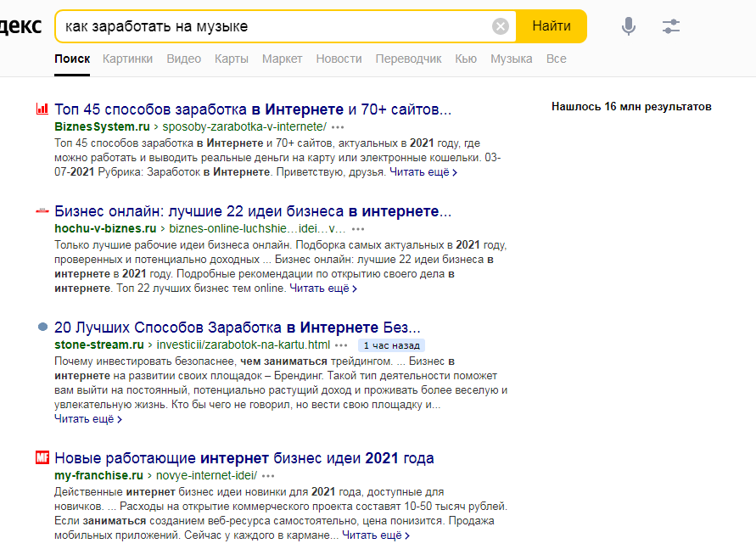The image size is (756, 549).
Task: Open the three-dot menu for hochu-v-biznes.ru result
Action: click(x=358, y=229)
